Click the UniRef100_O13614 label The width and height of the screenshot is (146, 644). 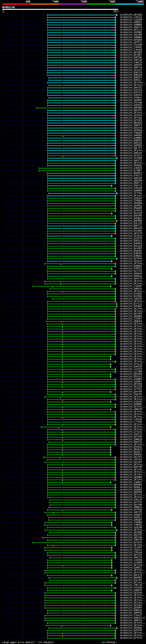pyautogui.click(x=131, y=236)
